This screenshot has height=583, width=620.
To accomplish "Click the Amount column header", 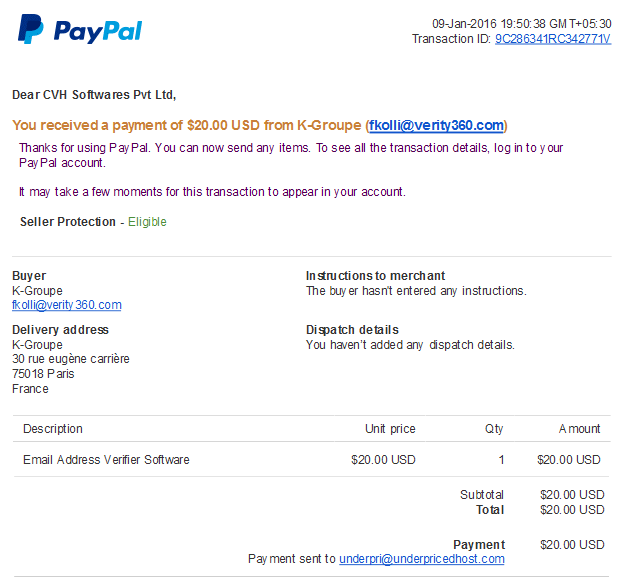I will [579, 429].
